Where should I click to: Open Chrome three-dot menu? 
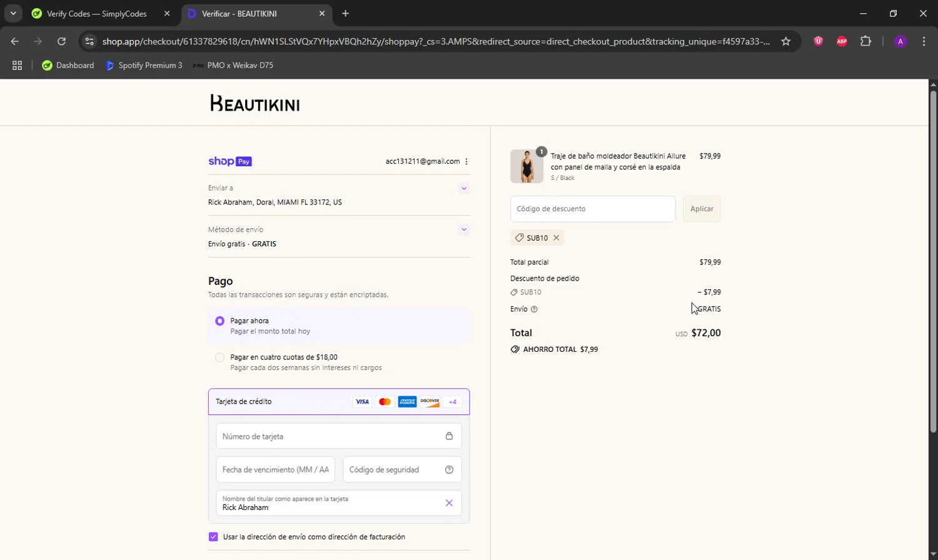click(924, 41)
